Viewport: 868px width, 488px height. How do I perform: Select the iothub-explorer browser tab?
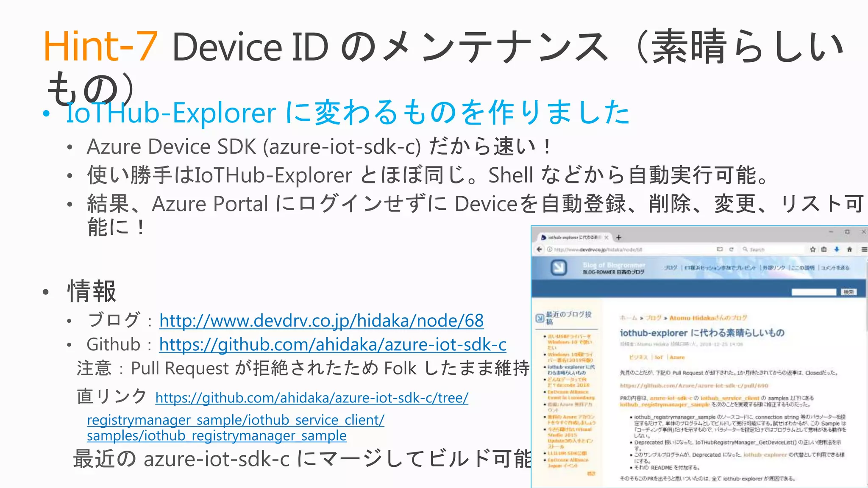574,237
